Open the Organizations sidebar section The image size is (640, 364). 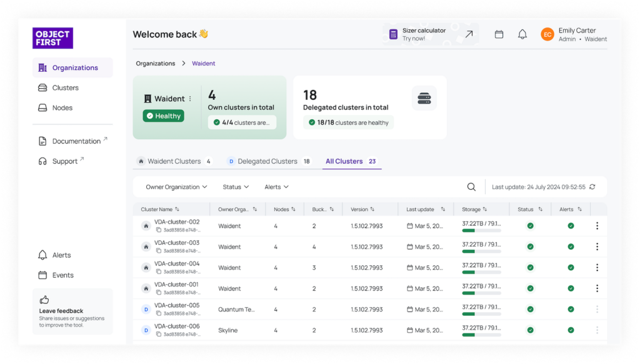coord(72,67)
